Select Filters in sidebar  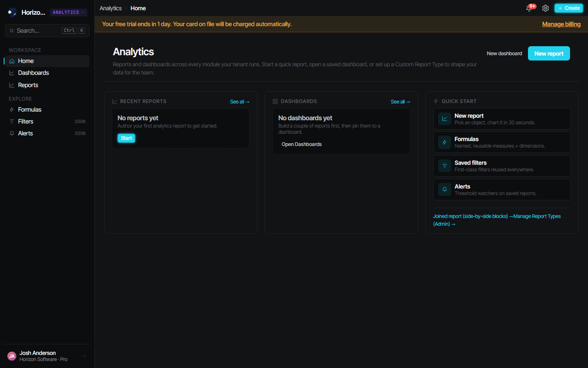tap(47, 121)
